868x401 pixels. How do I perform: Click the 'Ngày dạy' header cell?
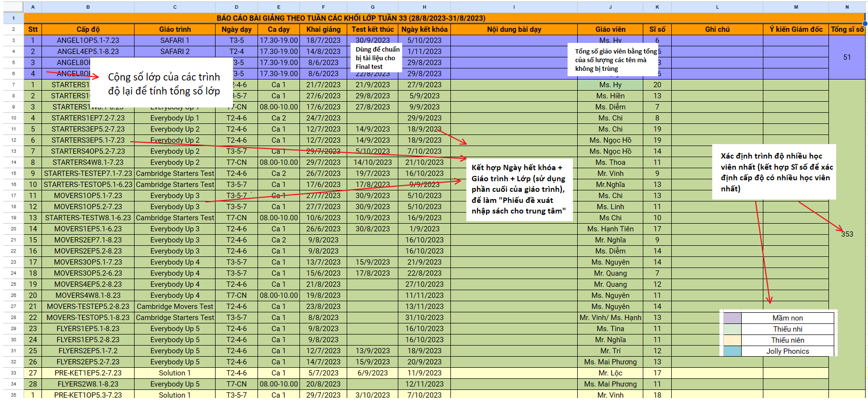pos(236,29)
